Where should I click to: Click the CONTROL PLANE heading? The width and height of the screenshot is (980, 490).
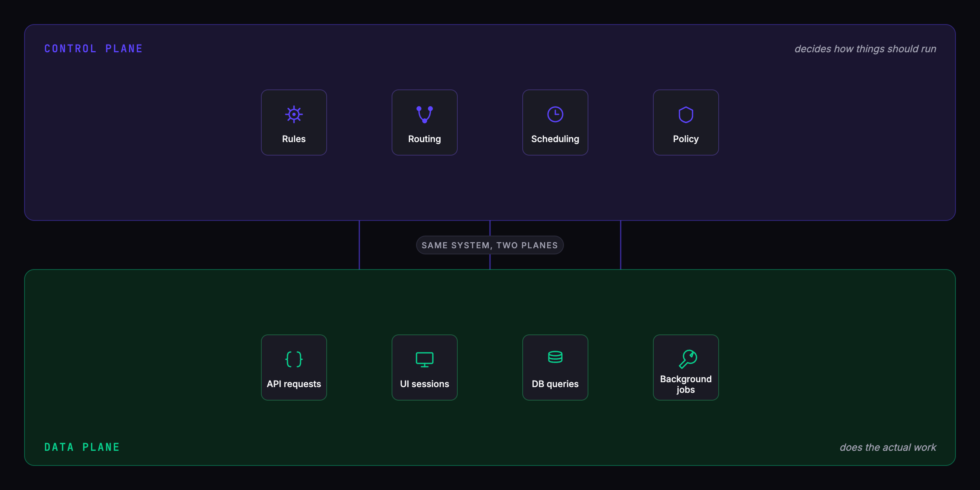94,49
